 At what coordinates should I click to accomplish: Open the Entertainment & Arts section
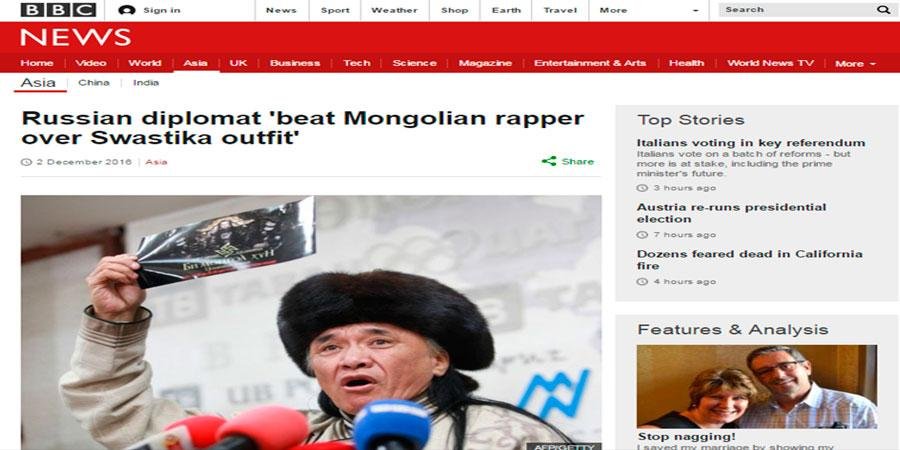tap(590, 63)
